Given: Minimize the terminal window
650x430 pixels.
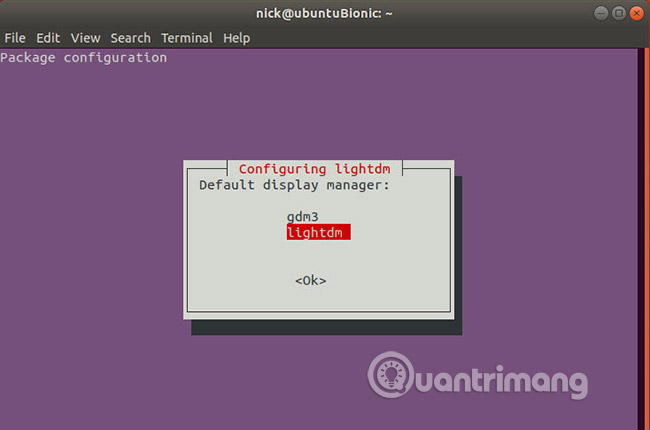Looking at the screenshot, I should coord(601,13).
